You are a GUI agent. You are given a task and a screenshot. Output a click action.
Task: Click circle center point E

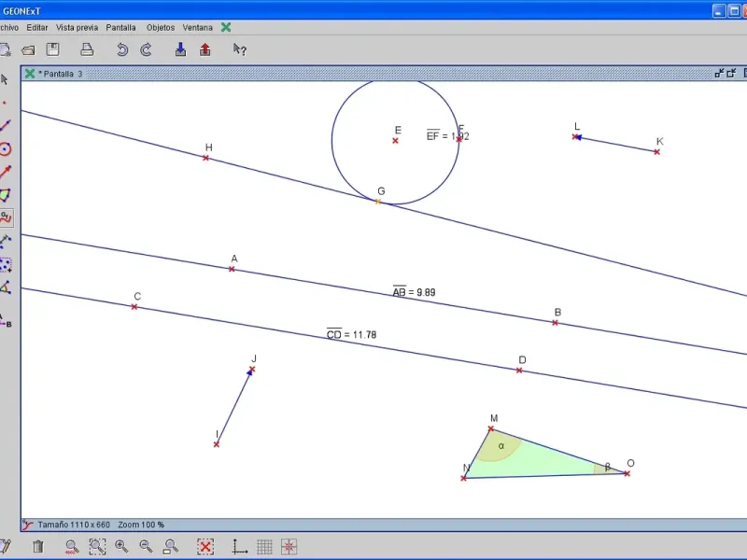(x=395, y=141)
